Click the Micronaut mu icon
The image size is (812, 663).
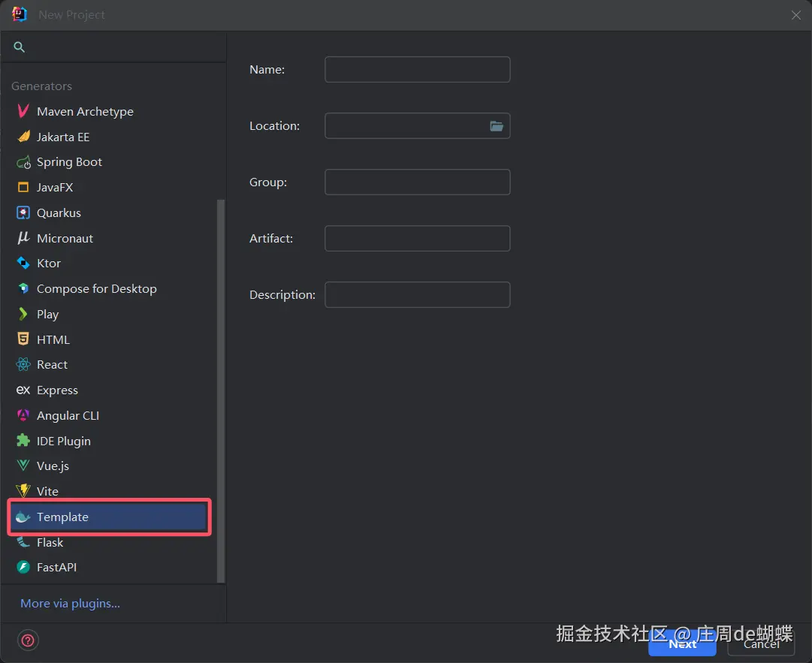[23, 238]
